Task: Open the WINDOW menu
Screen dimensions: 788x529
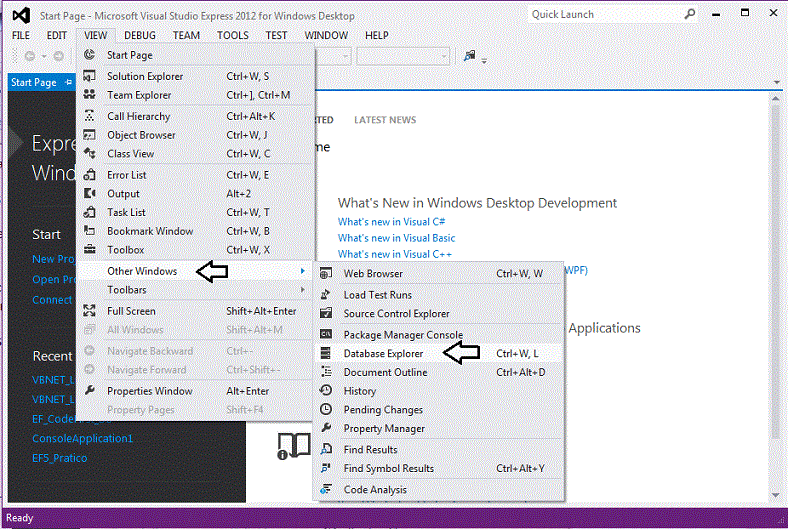Action: tap(326, 35)
